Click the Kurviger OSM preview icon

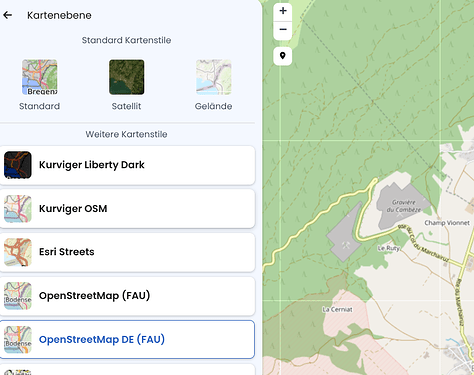(x=18, y=209)
